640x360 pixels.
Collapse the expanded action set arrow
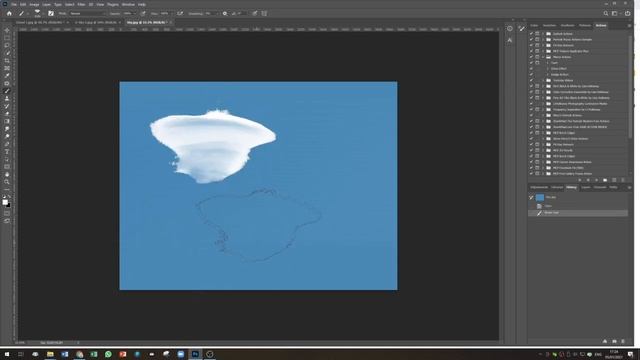(x=543, y=57)
